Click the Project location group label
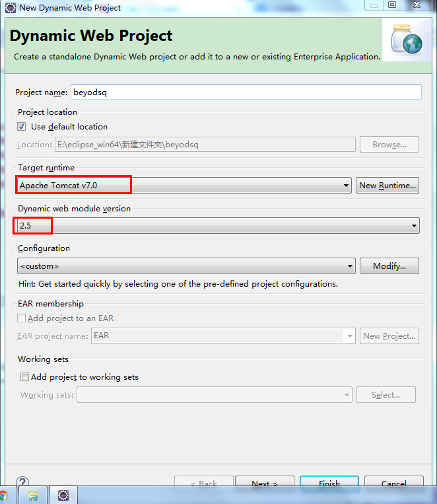 pyautogui.click(x=48, y=112)
